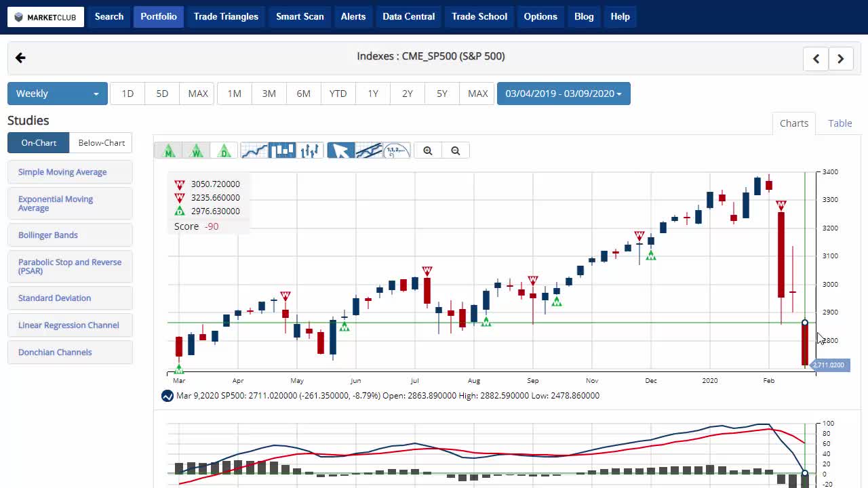This screenshot has height=488, width=868.
Task: Click the green triangle signal in early March
Action: 179,369
